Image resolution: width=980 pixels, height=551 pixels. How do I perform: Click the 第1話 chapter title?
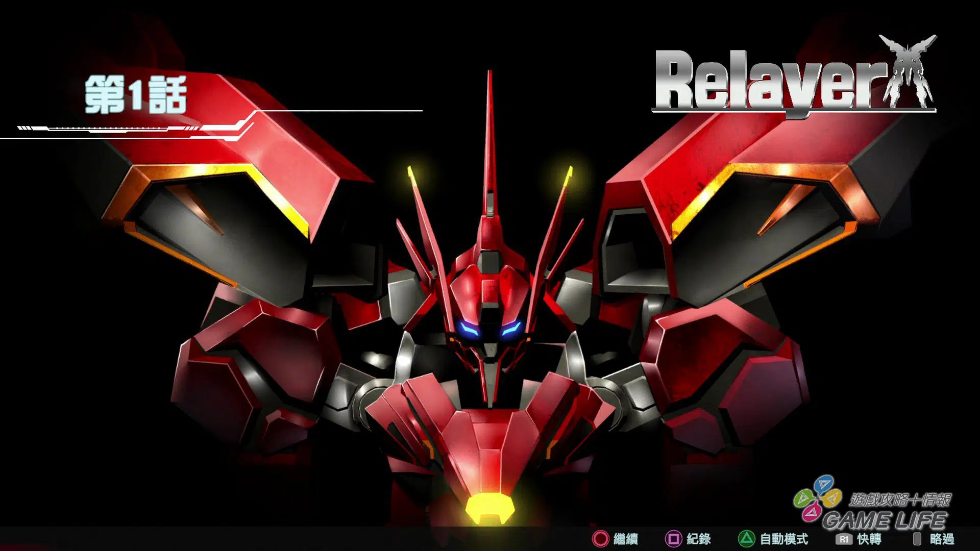136,95
